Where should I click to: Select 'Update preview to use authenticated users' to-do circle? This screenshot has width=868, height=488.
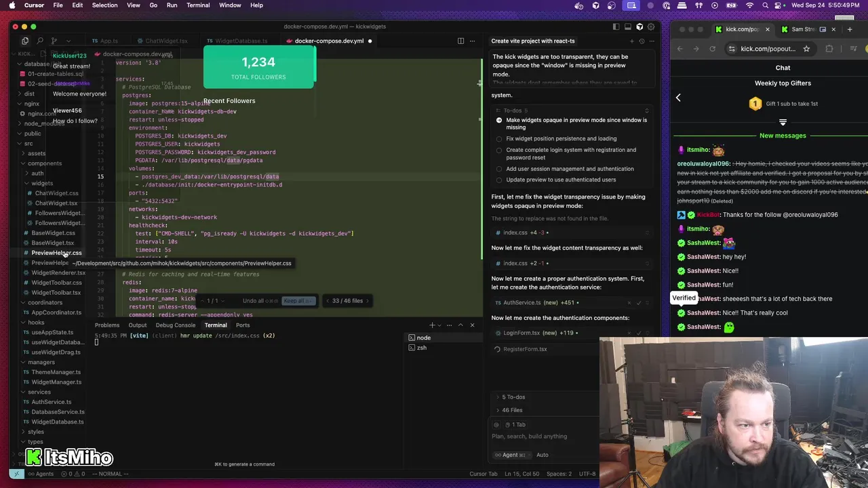[x=499, y=180]
